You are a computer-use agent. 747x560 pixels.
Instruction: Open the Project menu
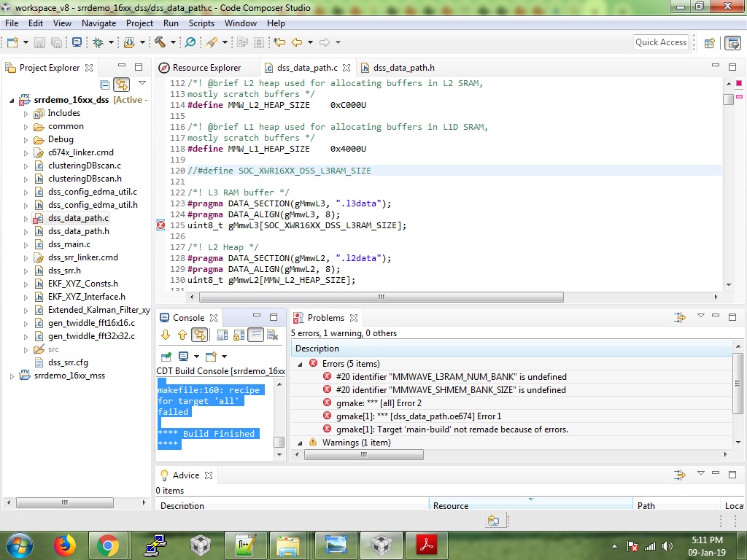point(139,23)
